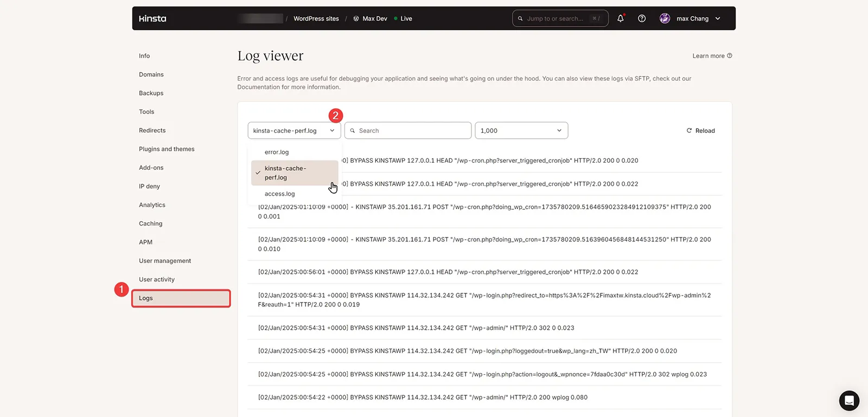Screen dimensions: 868x417
Task: Open Analytics in the sidebar
Action: pyautogui.click(x=152, y=205)
